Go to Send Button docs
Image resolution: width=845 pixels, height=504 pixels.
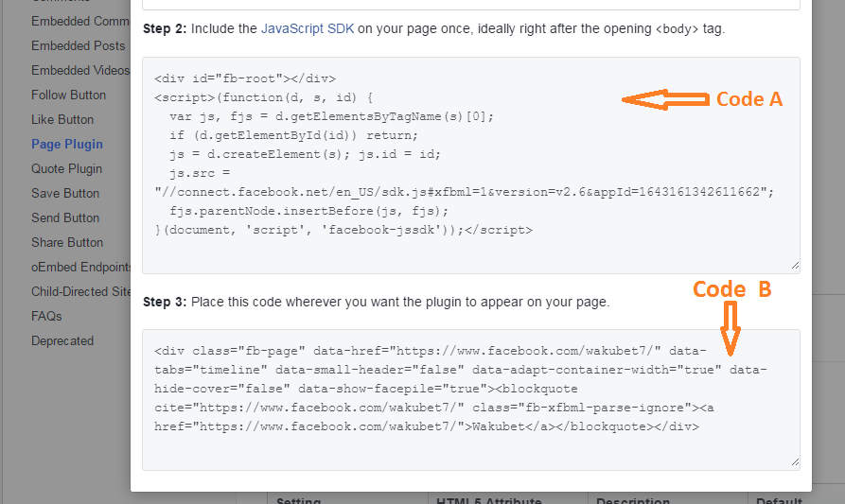[65, 218]
